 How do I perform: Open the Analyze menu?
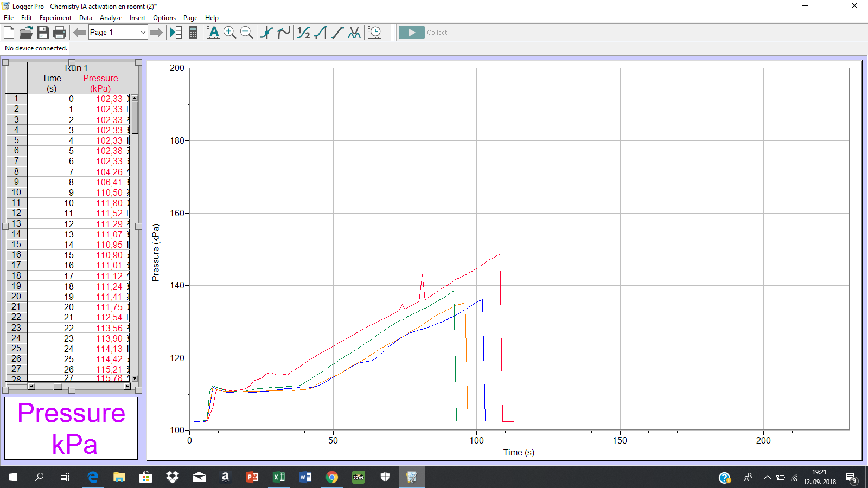click(x=111, y=18)
